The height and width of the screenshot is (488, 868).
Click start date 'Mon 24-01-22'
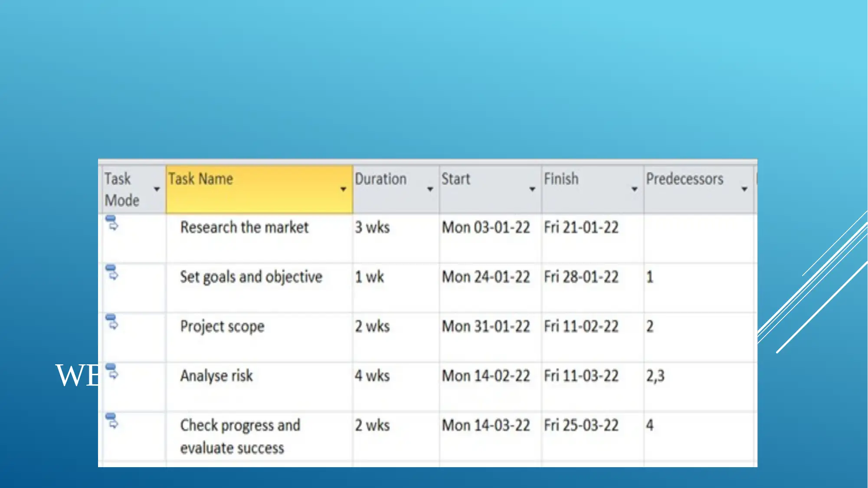486,277
